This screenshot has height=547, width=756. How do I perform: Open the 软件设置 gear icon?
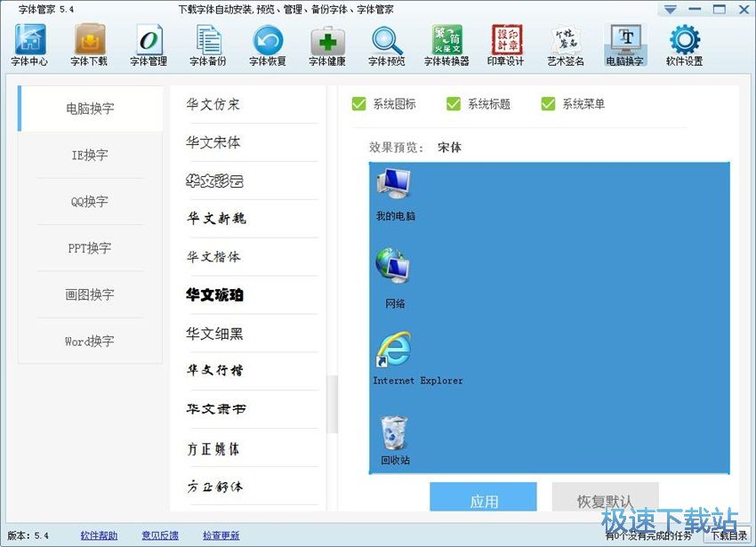[685, 44]
